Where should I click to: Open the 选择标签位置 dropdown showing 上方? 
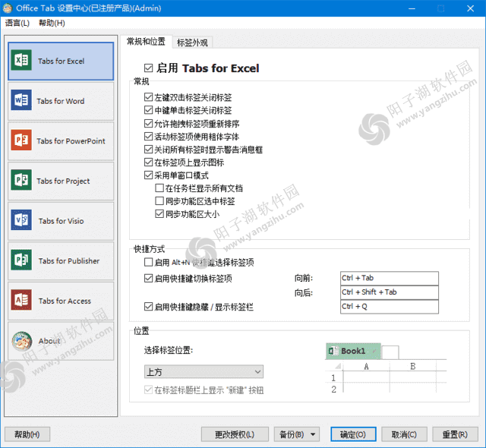[204, 371]
